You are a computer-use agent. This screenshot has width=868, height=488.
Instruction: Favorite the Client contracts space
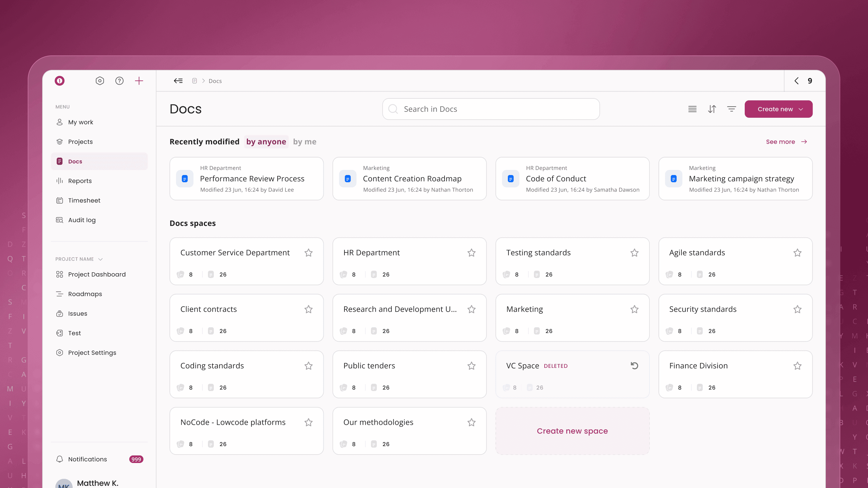(x=308, y=309)
